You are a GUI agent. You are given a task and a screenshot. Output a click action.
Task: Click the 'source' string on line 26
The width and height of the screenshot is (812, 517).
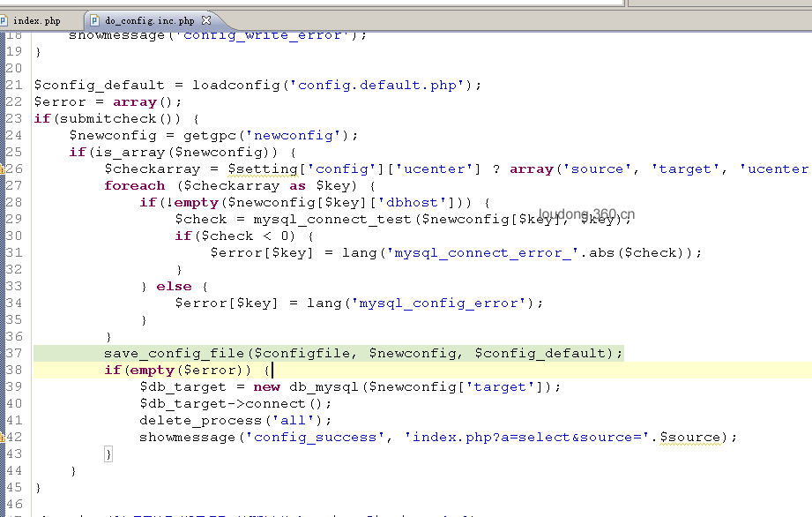(597, 169)
